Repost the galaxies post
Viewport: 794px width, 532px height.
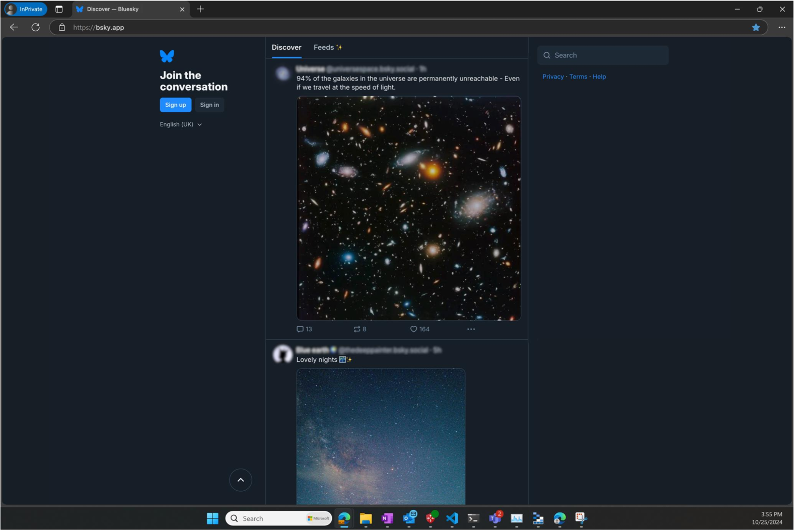pyautogui.click(x=357, y=329)
